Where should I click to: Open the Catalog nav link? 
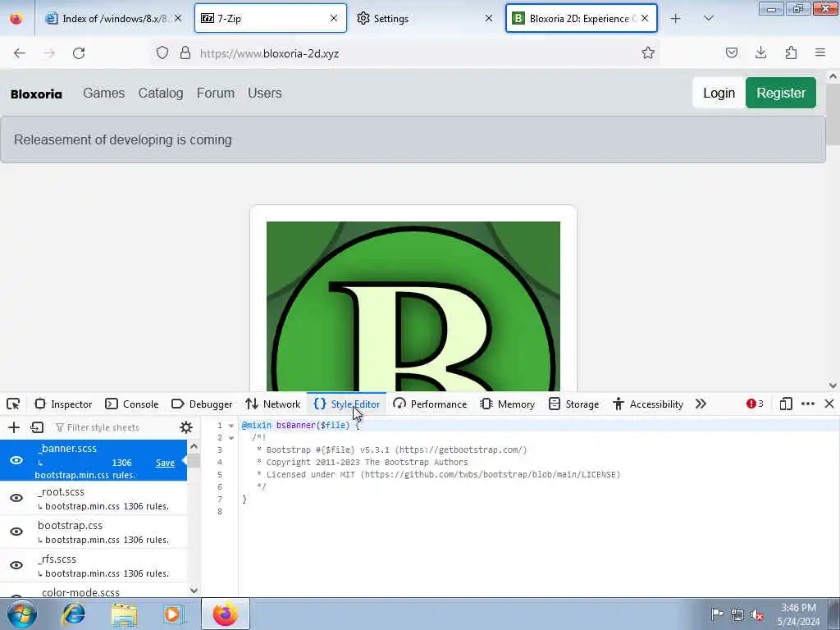point(161,93)
